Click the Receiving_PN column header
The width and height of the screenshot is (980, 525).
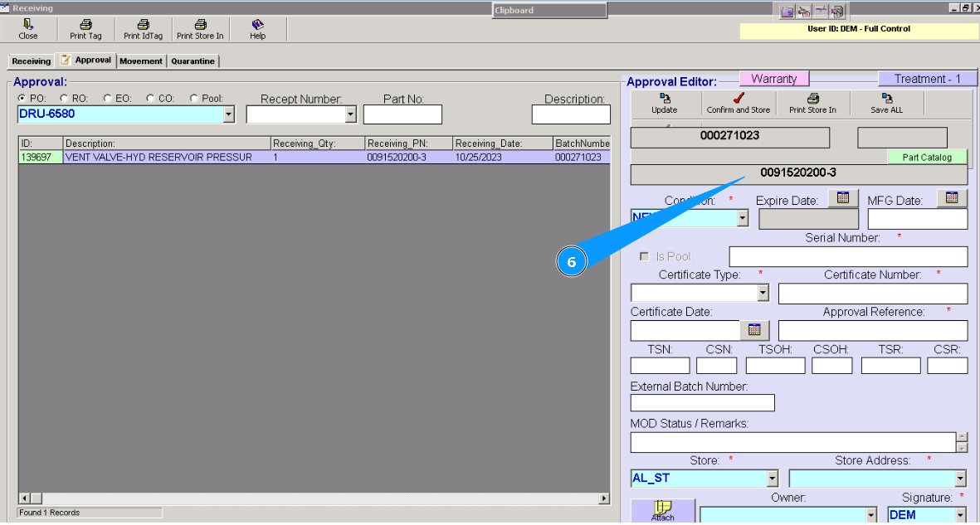(409, 143)
